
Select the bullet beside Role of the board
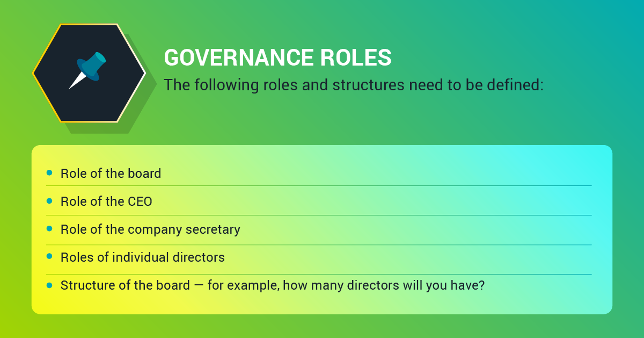click(x=49, y=173)
